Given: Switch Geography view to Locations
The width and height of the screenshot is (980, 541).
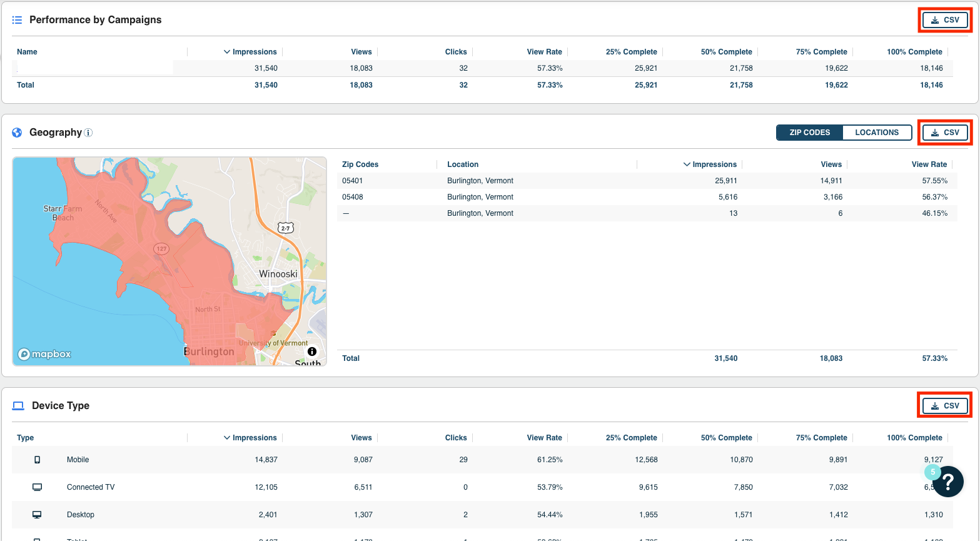Looking at the screenshot, I should (x=876, y=133).
